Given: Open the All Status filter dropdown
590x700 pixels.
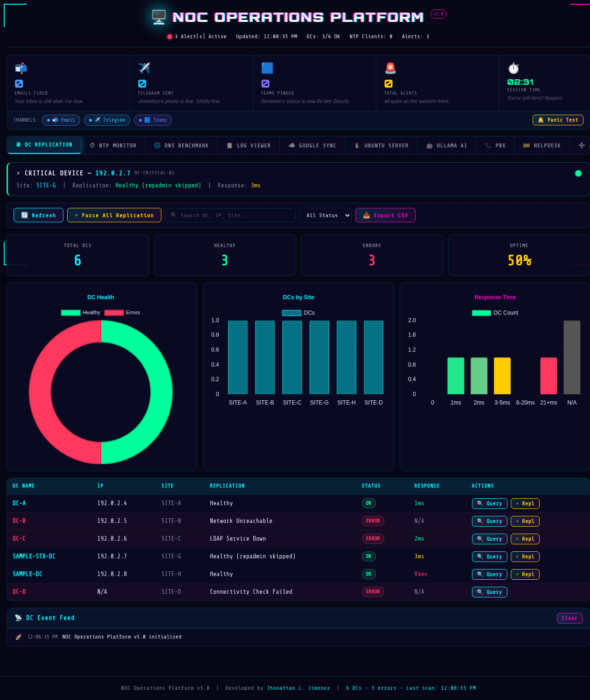Looking at the screenshot, I should pyautogui.click(x=326, y=215).
